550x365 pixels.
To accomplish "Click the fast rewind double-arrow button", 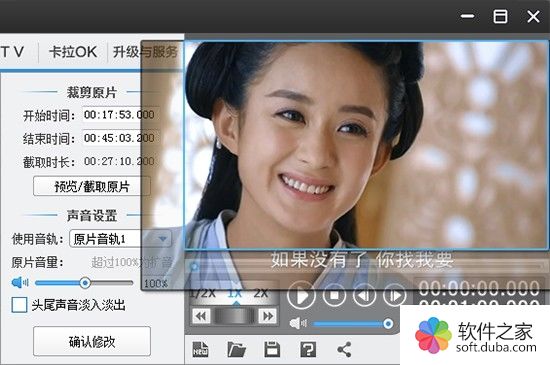I will tap(201, 316).
